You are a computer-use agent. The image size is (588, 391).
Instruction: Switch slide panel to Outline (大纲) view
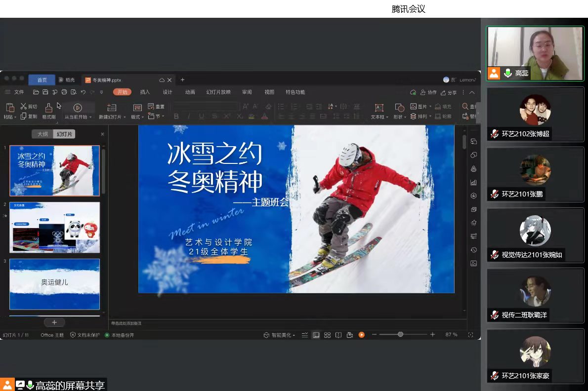pyautogui.click(x=42, y=134)
